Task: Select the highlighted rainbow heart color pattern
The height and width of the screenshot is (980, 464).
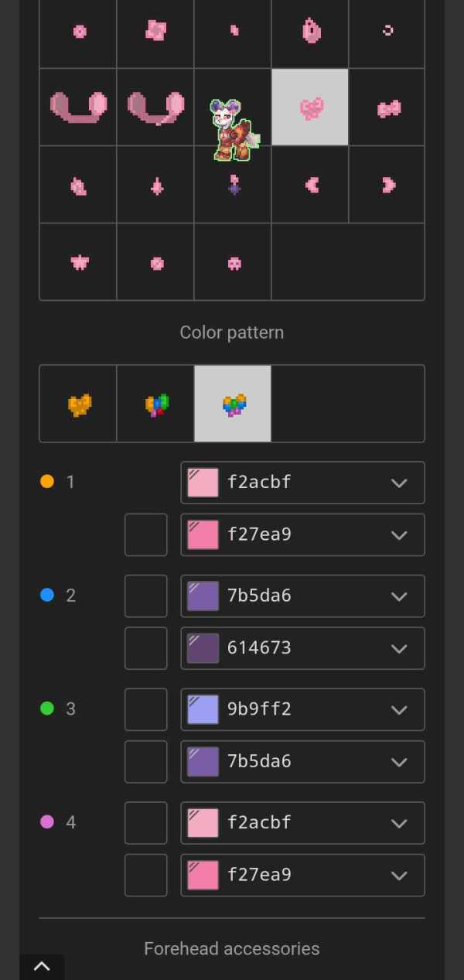Action: (x=233, y=405)
